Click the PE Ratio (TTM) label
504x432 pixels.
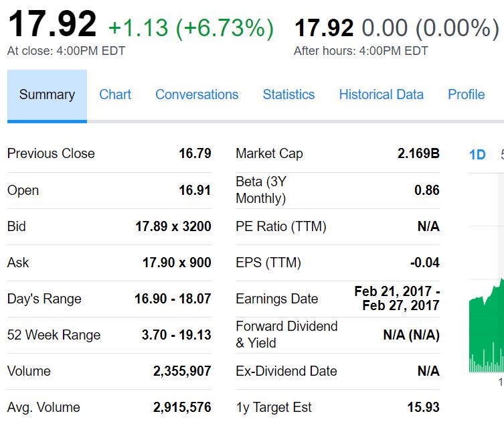(x=281, y=226)
